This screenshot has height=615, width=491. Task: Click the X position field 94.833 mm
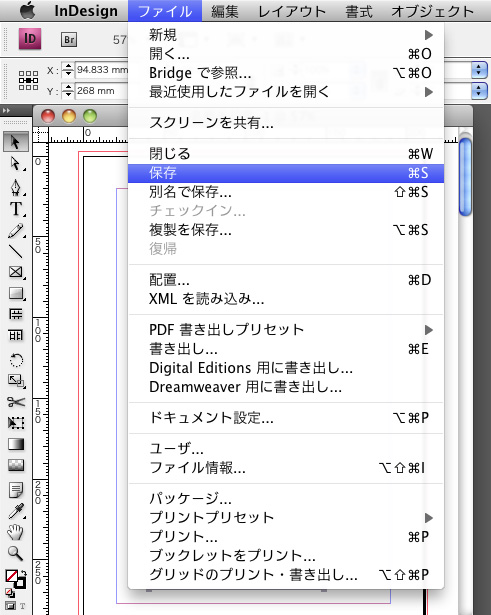[102, 70]
